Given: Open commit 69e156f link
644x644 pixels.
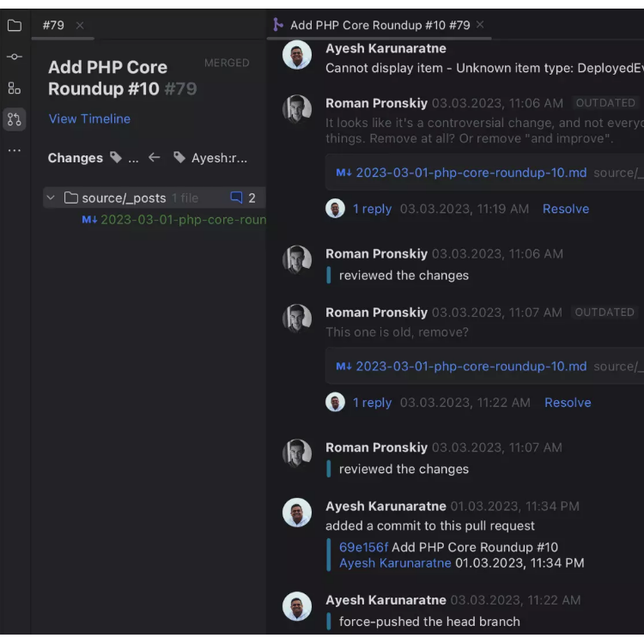Looking at the screenshot, I should [x=363, y=548].
